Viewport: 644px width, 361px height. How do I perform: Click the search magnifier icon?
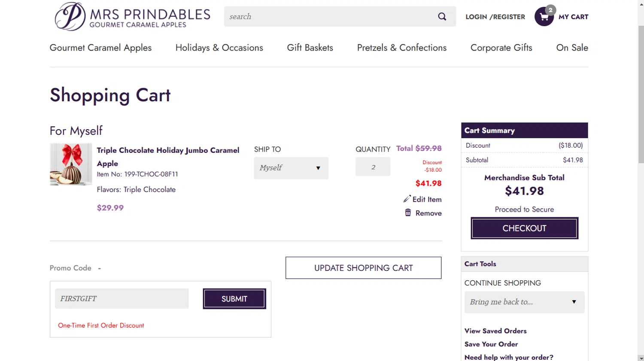click(x=442, y=17)
